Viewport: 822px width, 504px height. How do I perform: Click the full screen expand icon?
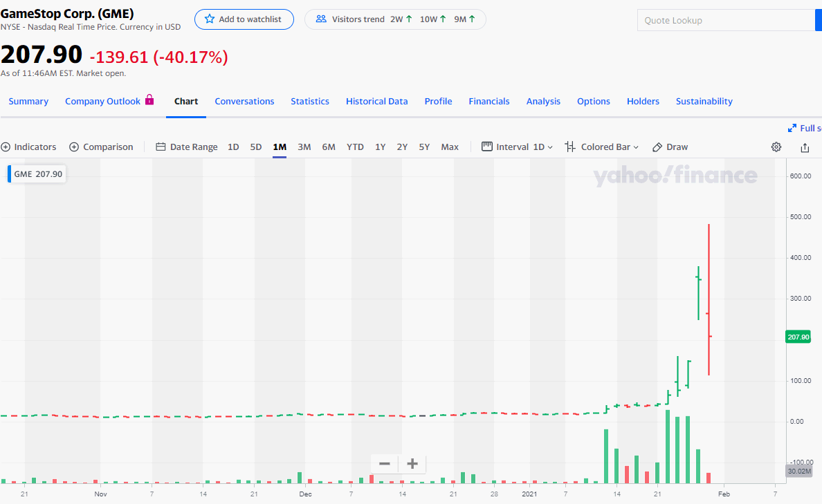[792, 129]
